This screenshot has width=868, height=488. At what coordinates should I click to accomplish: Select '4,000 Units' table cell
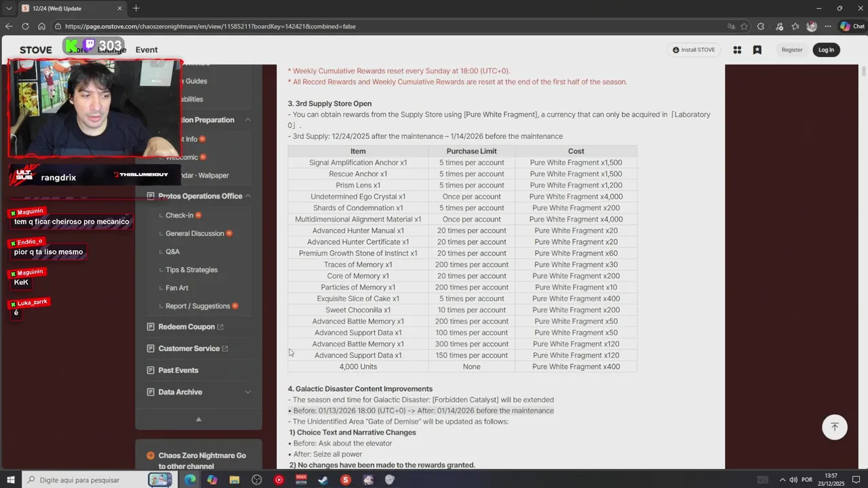[x=358, y=367]
